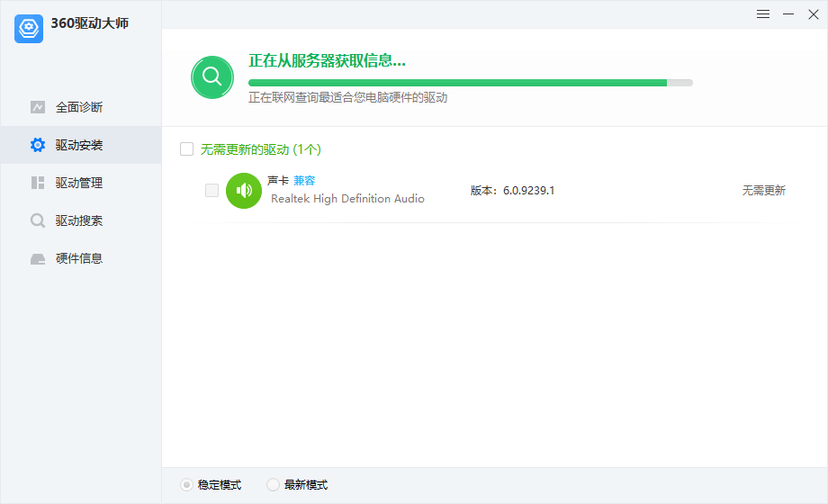This screenshot has width=828, height=504.
Task: Open the 全面诊断 section
Action: (x=81, y=107)
